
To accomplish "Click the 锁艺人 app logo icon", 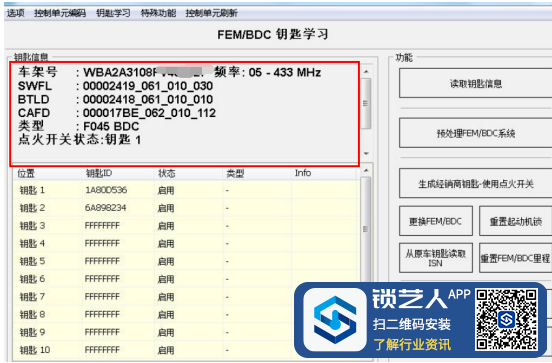I will (335, 320).
